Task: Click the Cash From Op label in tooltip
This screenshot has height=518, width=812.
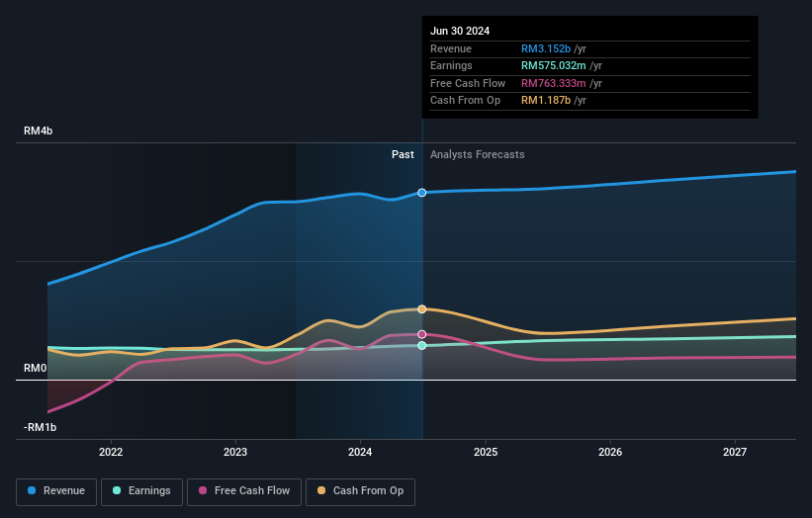Action: (x=466, y=101)
